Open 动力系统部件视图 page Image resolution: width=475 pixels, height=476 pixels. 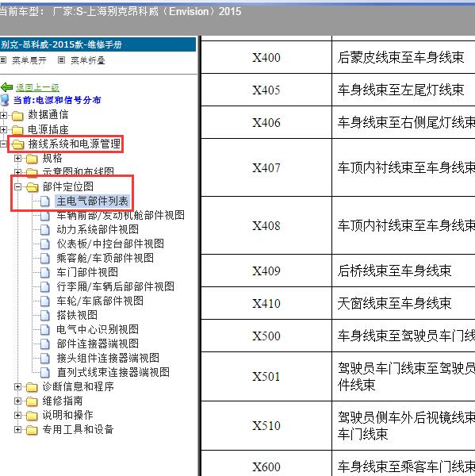98,229
